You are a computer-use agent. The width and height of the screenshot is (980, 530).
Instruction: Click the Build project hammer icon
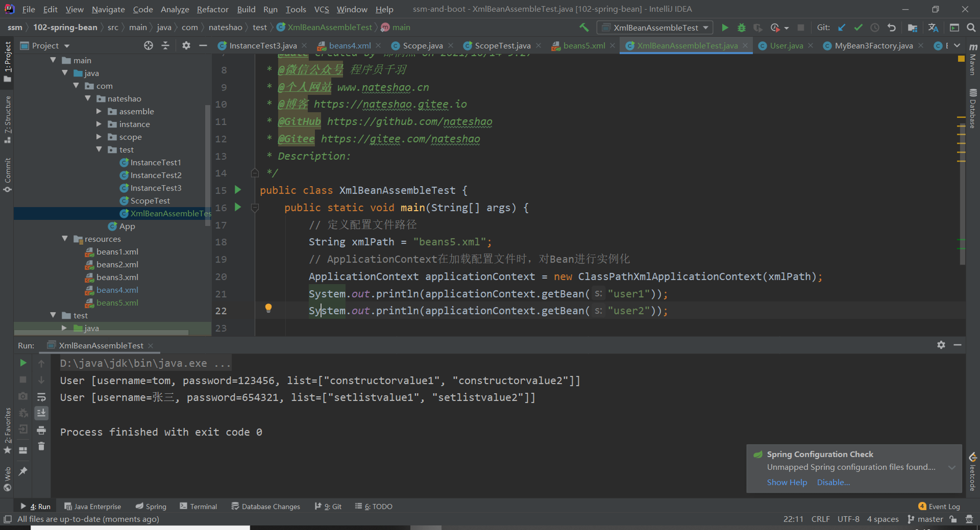[584, 27]
